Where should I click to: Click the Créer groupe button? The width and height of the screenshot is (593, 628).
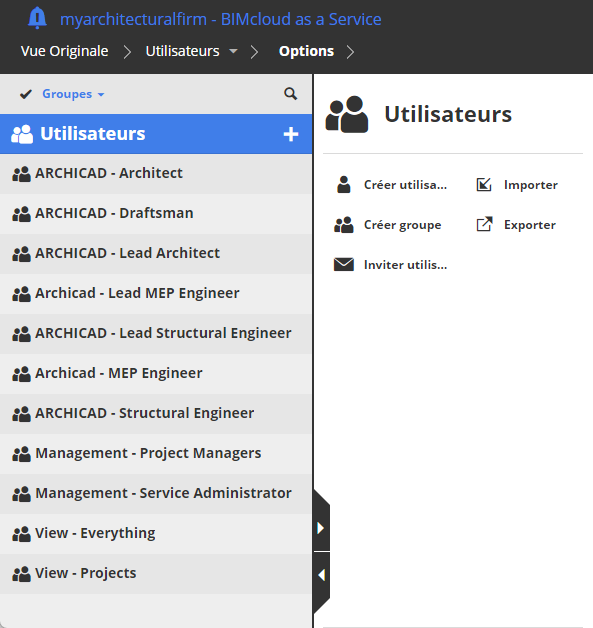[x=388, y=225]
